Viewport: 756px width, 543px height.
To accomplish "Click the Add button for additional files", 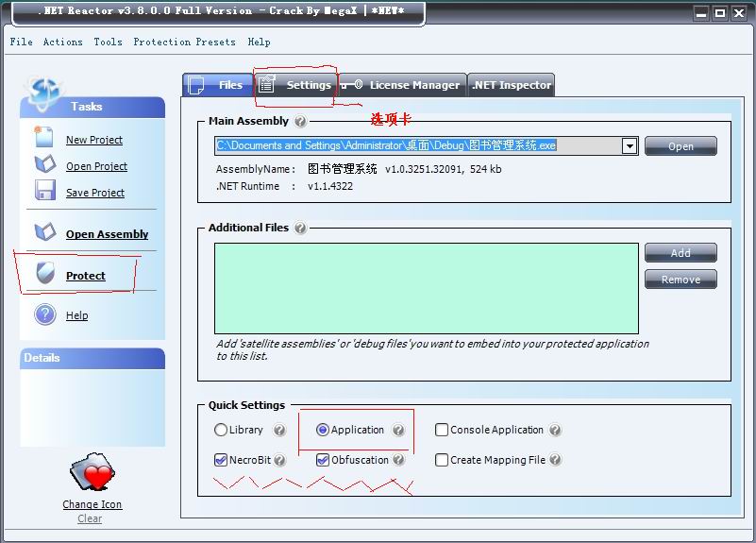I will (x=680, y=253).
